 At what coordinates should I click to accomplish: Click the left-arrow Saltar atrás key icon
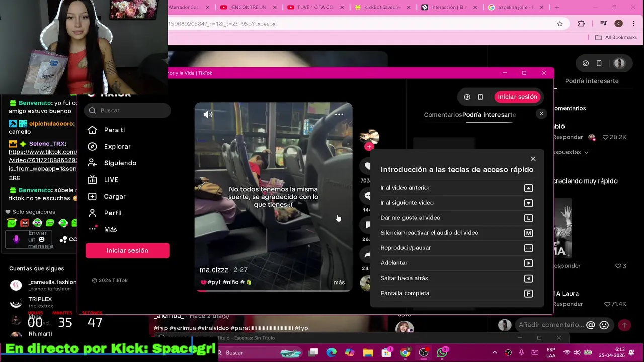tap(528, 278)
